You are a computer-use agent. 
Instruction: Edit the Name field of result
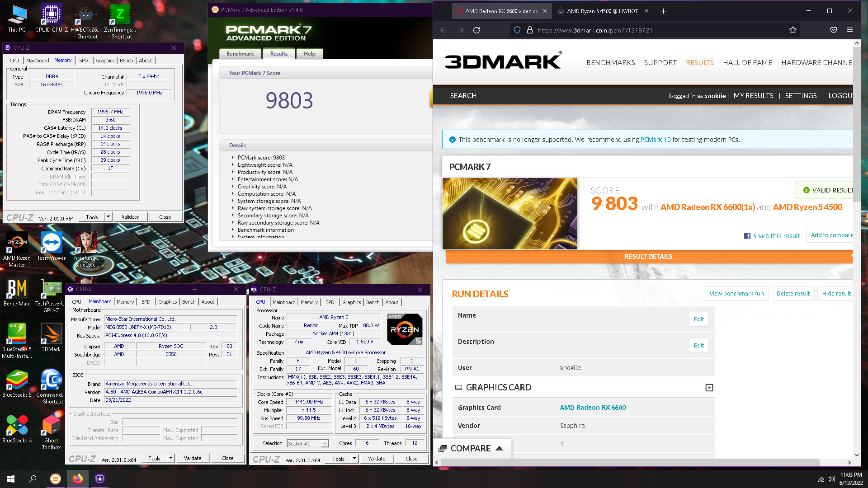point(698,319)
